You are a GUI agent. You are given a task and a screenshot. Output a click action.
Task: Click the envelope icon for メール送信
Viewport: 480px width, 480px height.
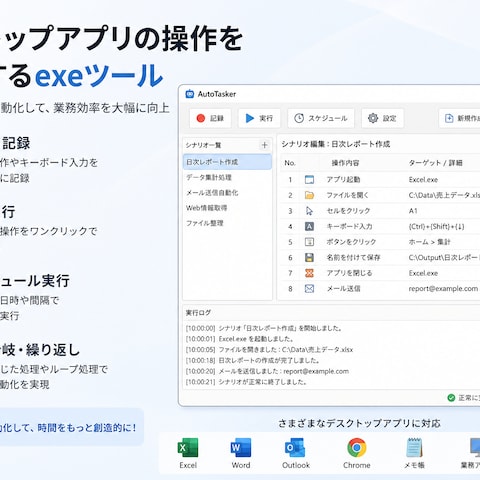(x=309, y=289)
